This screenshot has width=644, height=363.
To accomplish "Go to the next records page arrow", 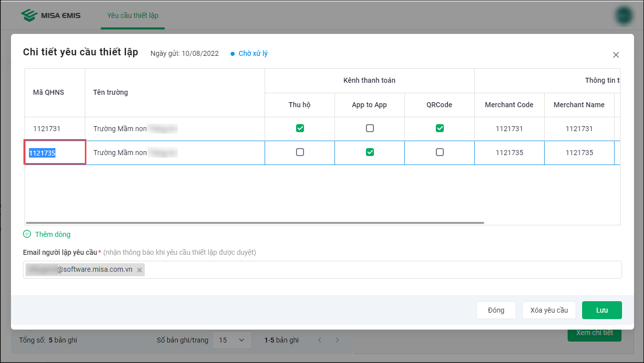I will pyautogui.click(x=337, y=340).
